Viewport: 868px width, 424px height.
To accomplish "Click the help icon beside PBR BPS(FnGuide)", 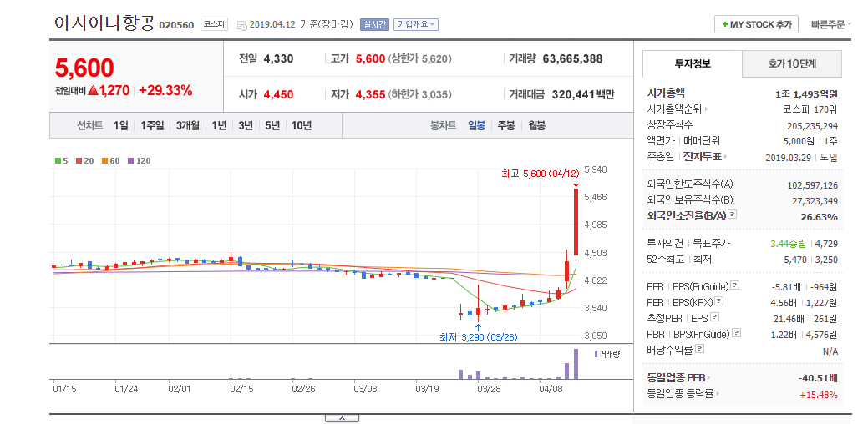I will click(x=736, y=333).
